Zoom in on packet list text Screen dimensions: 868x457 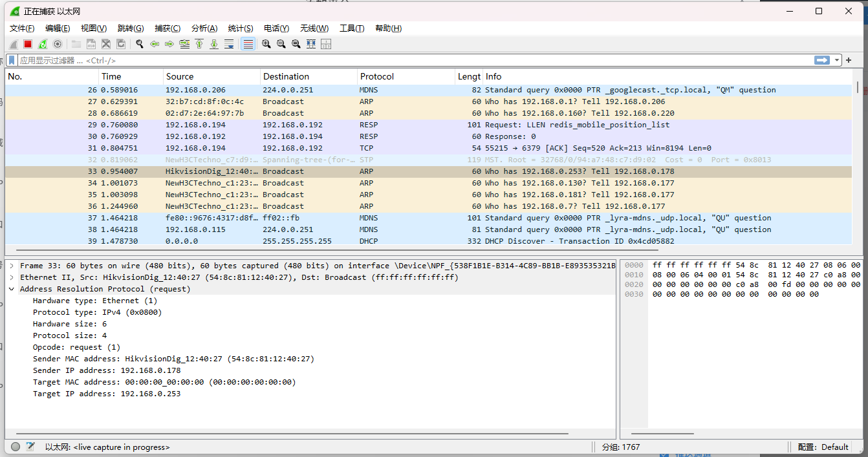[266, 44]
